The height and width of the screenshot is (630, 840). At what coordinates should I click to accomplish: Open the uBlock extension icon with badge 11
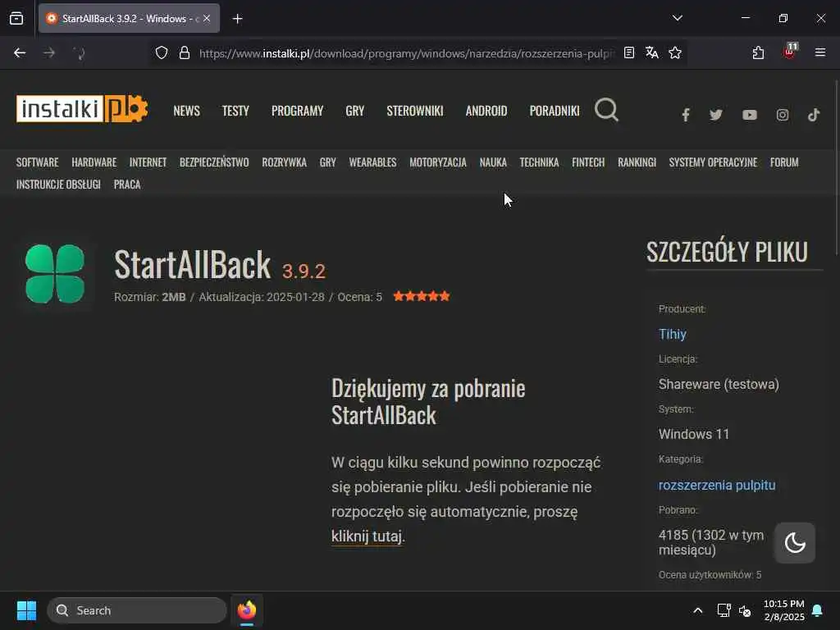790,52
